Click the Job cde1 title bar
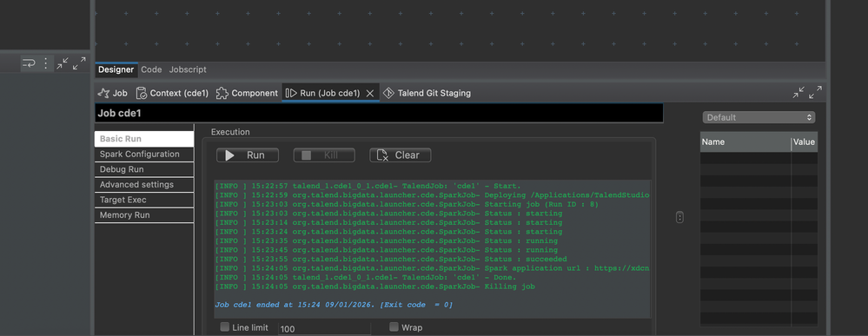The image size is (868, 336). pos(379,113)
